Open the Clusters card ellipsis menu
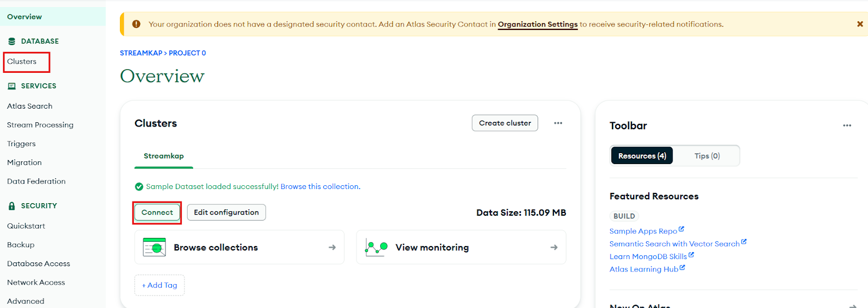The image size is (868, 308). click(x=558, y=123)
